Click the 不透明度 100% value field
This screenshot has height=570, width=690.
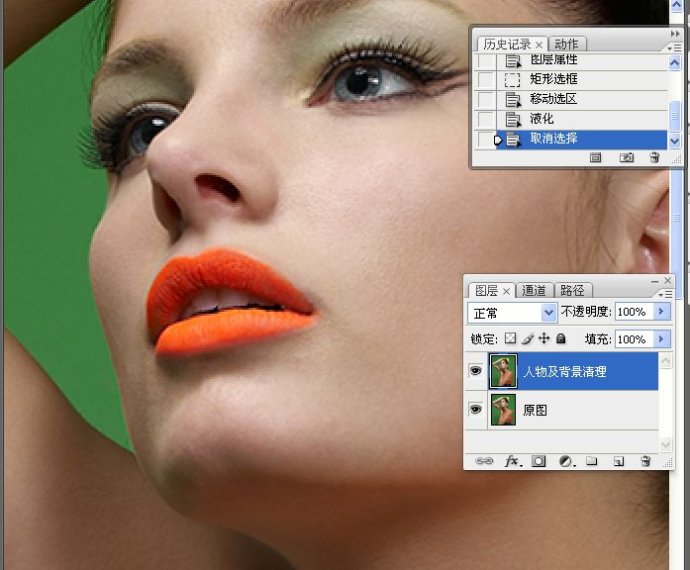[634, 312]
